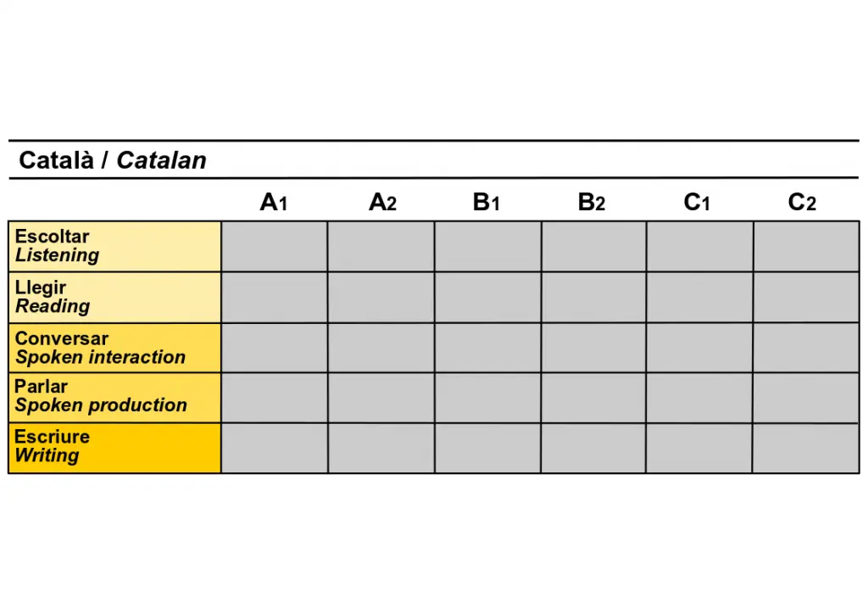This screenshot has width=868, height=614.
Task: Select the Escoltar / Listening B1 cell
Action: (487, 247)
